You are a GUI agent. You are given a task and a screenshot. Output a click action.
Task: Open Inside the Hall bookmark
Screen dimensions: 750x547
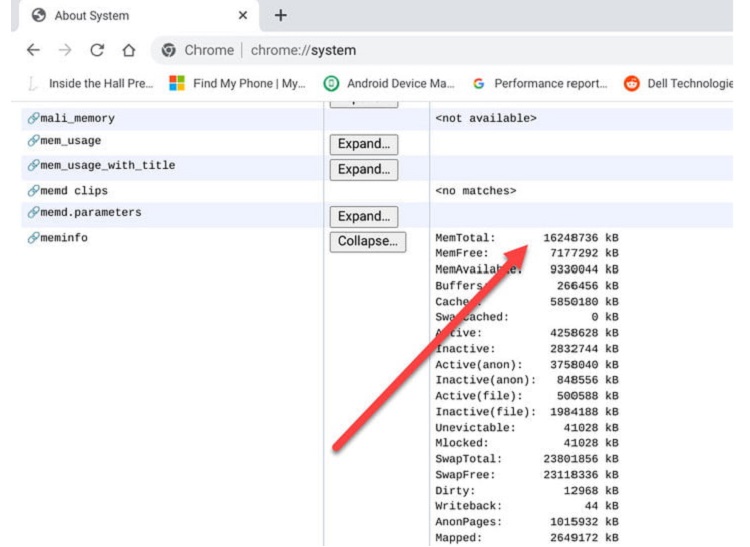[x=90, y=84]
